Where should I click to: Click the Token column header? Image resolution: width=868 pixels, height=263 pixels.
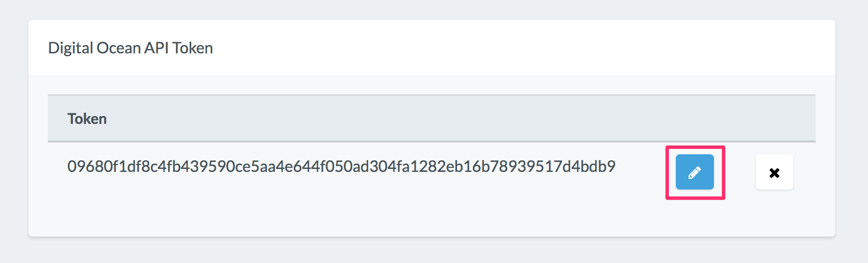[x=87, y=119]
